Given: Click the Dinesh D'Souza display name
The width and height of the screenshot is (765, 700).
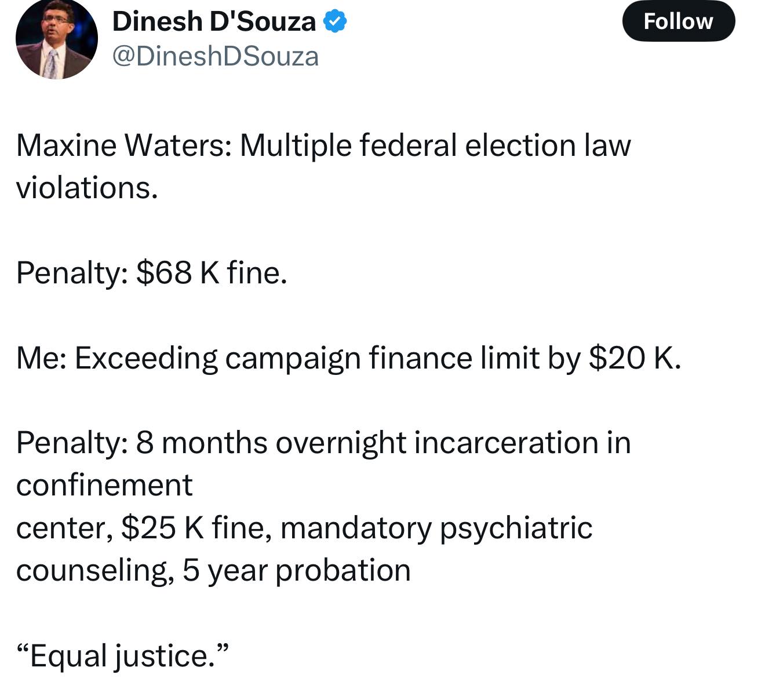Looking at the screenshot, I should pos(214,22).
